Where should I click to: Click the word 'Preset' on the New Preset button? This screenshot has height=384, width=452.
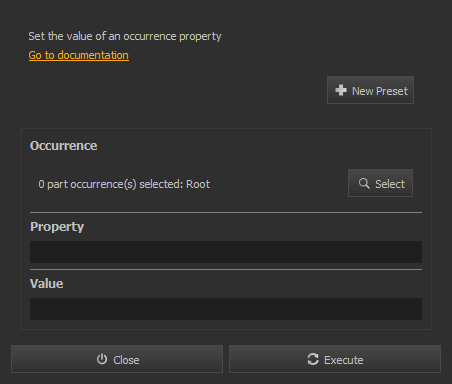(392, 91)
